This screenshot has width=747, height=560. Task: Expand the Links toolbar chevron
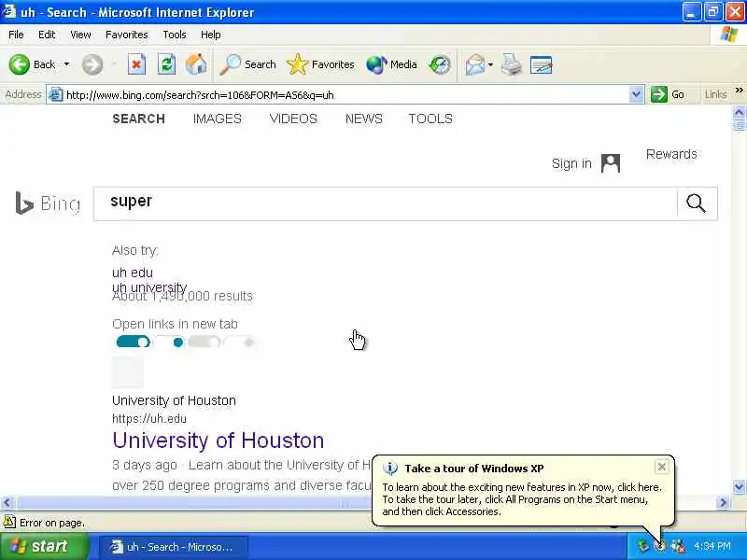[739, 91]
